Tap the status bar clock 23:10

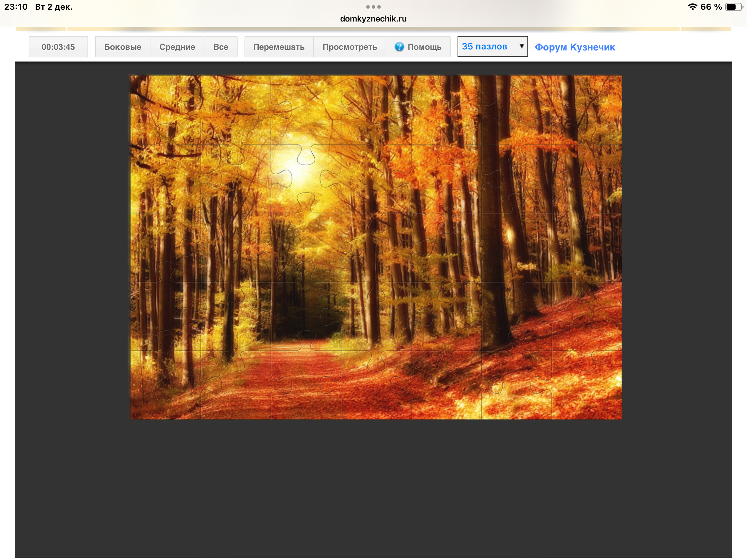pyautogui.click(x=16, y=7)
